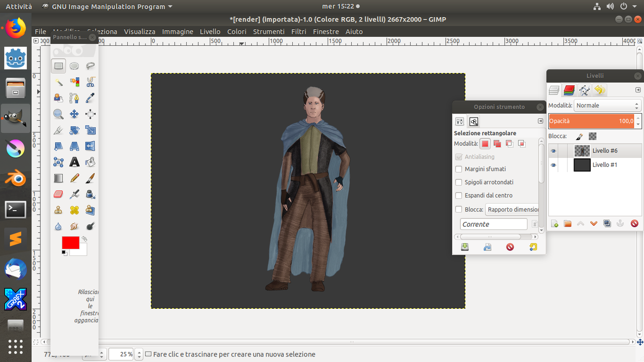Screen dimensions: 644x362
Task: Select the Text tool
Action: tap(74, 162)
